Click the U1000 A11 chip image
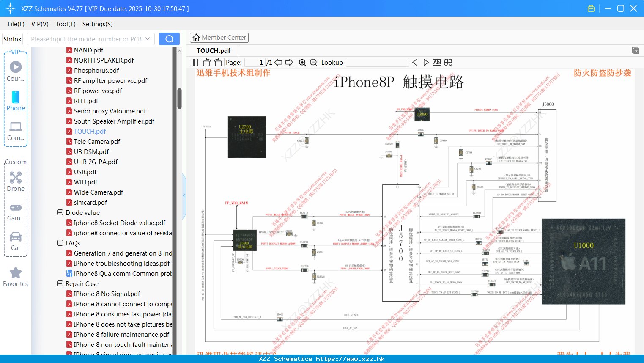The width and height of the screenshot is (644, 363). click(x=583, y=261)
